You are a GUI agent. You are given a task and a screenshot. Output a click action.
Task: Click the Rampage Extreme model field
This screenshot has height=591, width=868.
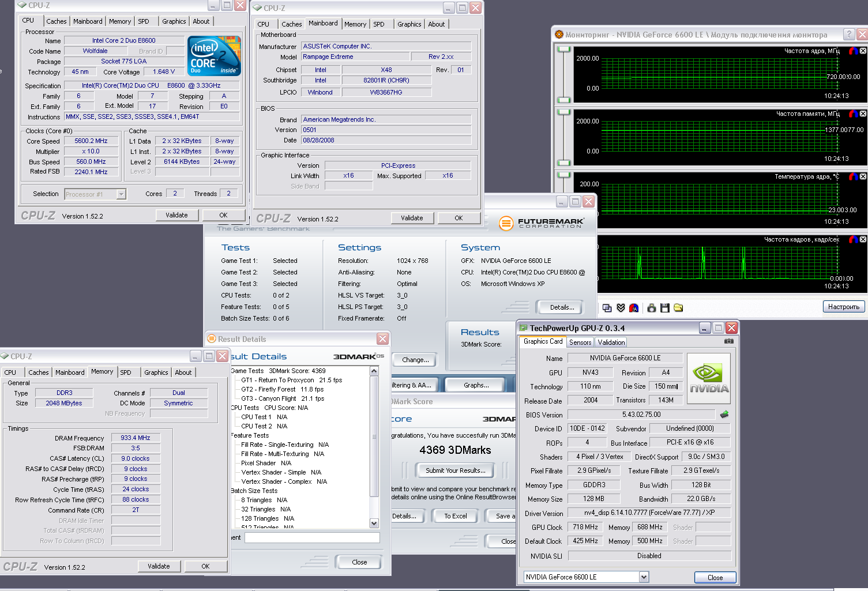pos(355,57)
